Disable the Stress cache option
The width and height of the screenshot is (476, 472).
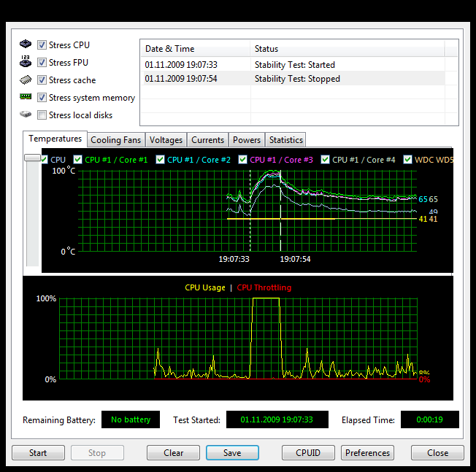click(42, 80)
